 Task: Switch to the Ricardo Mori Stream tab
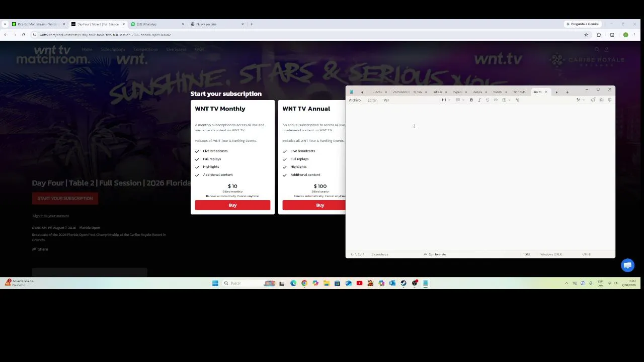pyautogui.click(x=38, y=24)
